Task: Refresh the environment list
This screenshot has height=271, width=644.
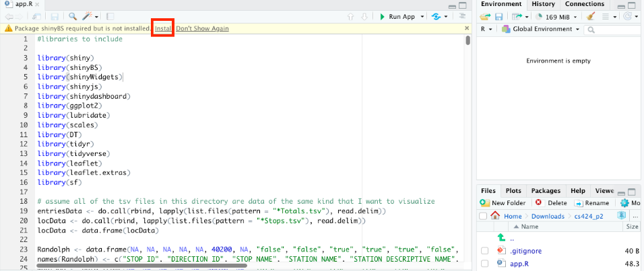Action: [627, 16]
